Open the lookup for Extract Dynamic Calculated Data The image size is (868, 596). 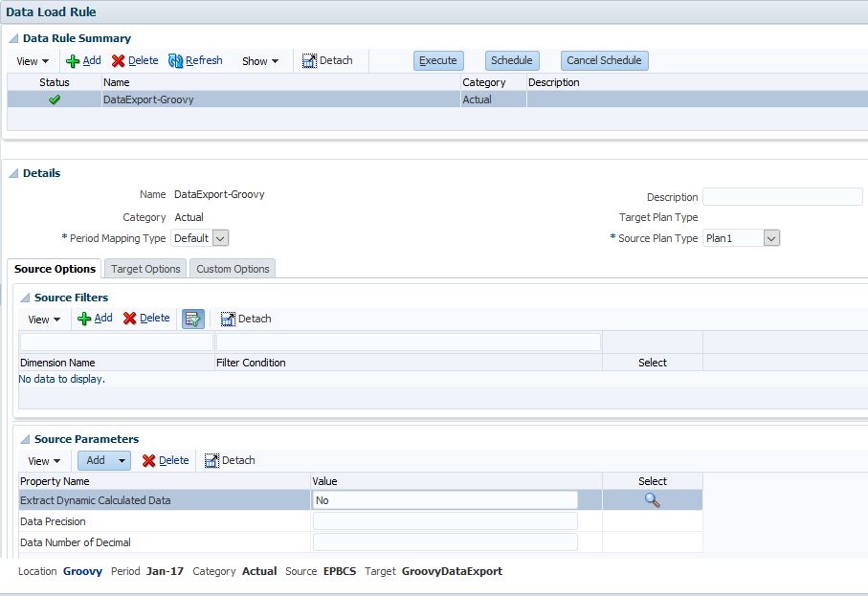(x=653, y=499)
